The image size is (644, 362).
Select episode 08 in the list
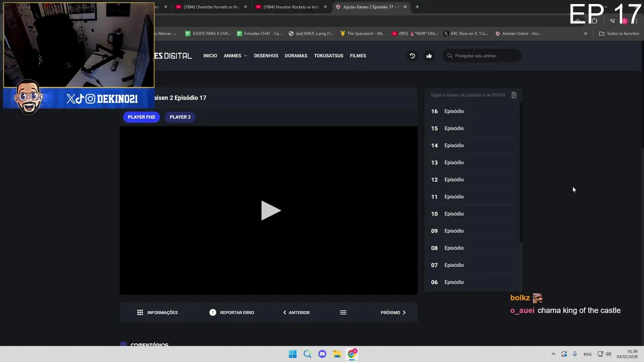[x=471, y=248]
